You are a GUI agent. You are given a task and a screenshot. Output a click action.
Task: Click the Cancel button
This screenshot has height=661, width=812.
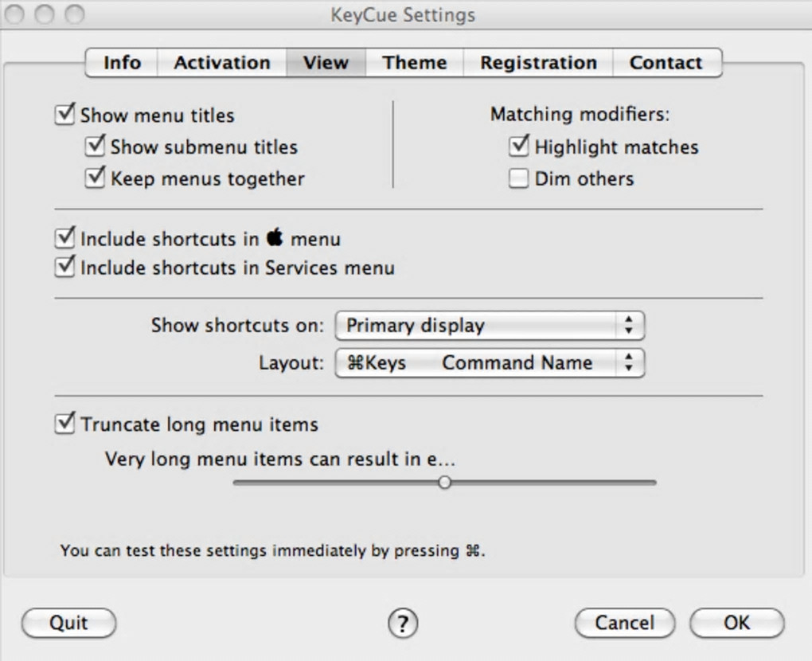624,623
